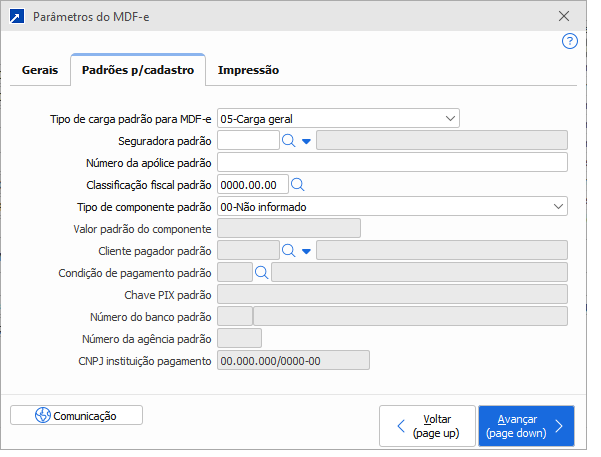The height and width of the screenshot is (457, 601).
Task: Switch to the Gerais tab
Action: click(x=41, y=70)
